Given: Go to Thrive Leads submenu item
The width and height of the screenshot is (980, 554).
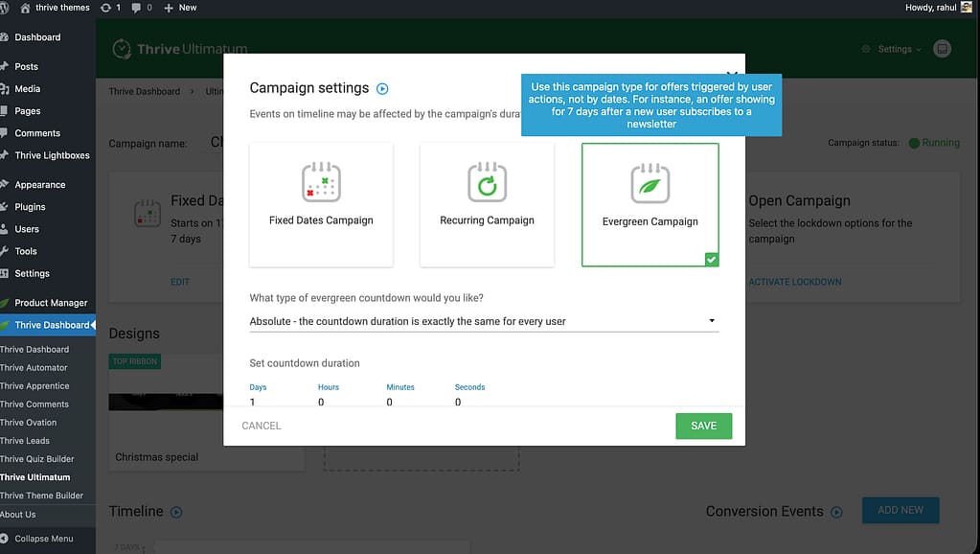Looking at the screenshot, I should [x=25, y=441].
